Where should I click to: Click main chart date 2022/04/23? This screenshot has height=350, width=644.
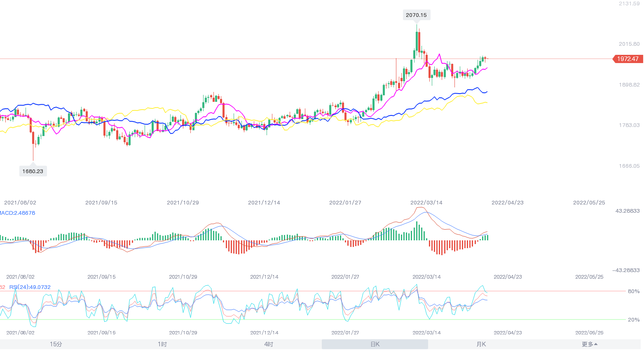pyautogui.click(x=508, y=203)
